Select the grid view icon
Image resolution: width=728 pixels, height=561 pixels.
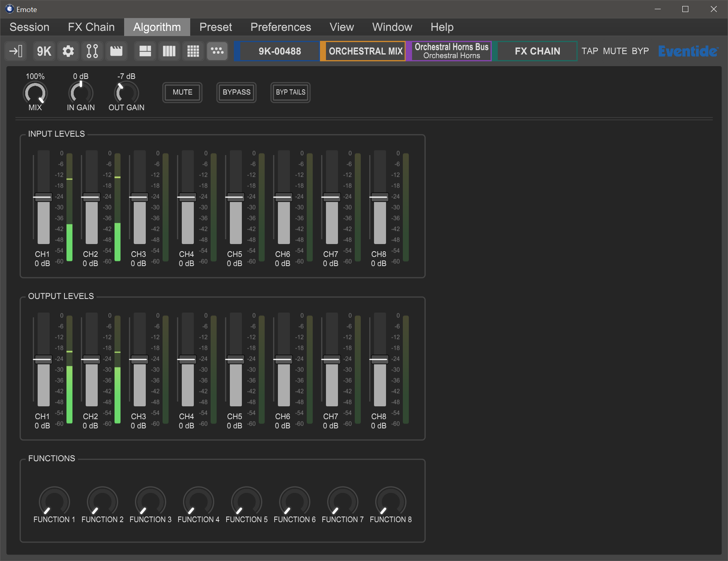click(193, 51)
